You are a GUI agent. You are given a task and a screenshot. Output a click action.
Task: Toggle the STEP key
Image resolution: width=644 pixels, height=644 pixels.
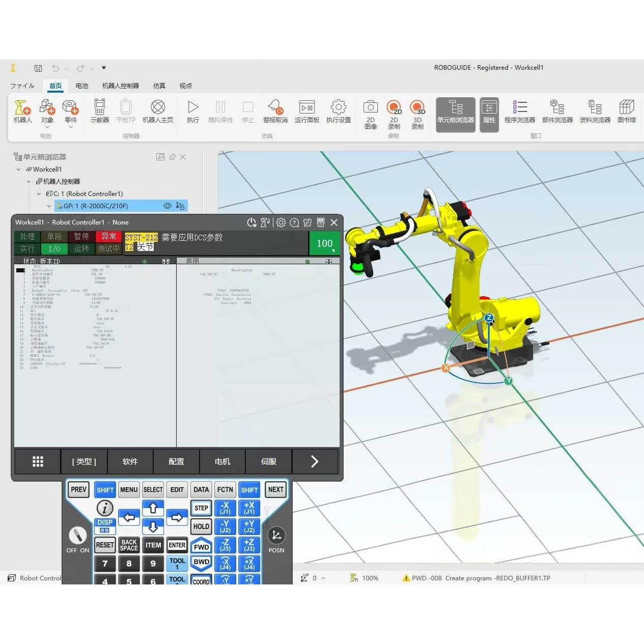[201, 508]
